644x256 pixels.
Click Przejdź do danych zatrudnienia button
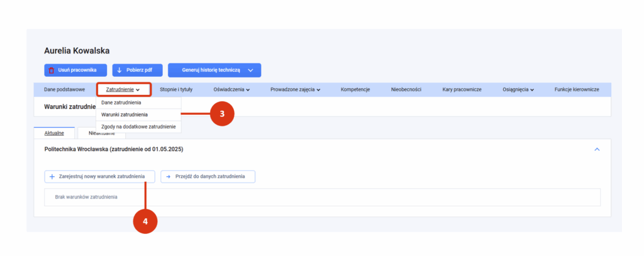click(x=208, y=177)
